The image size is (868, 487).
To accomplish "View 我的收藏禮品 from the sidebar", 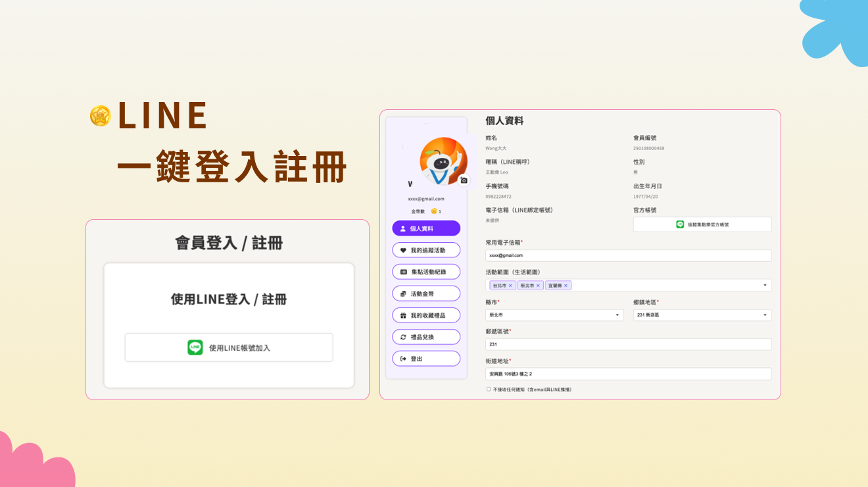I will point(426,315).
